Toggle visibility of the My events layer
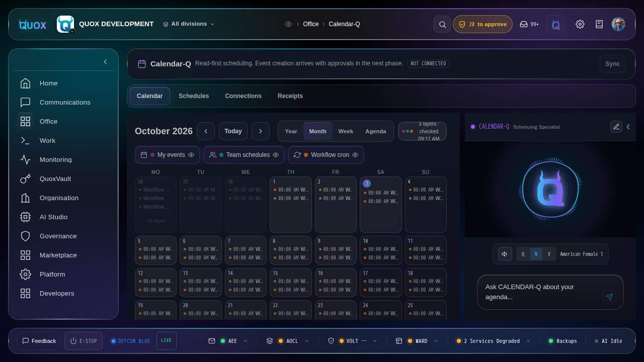 coord(191,155)
